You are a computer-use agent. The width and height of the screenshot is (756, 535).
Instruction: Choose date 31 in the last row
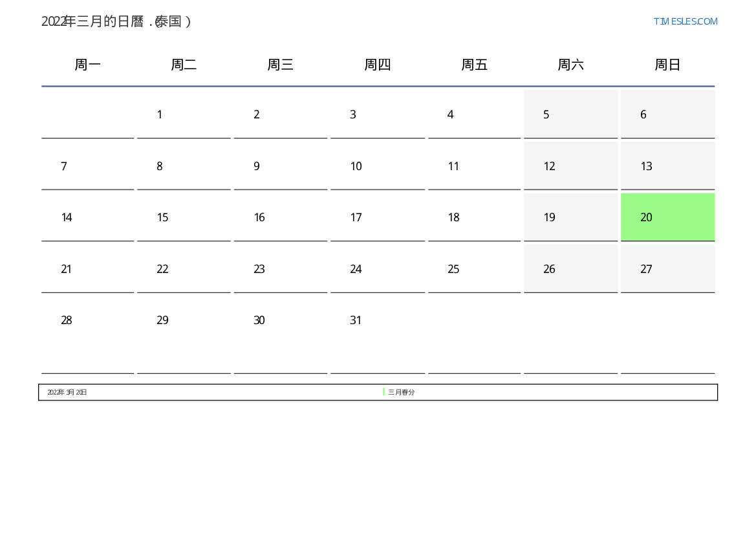[x=377, y=320]
